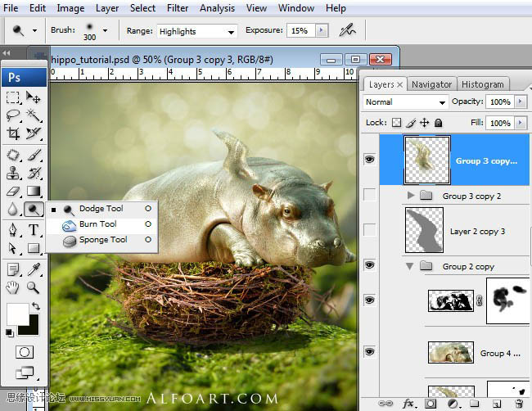Click the Exposure value field

[x=300, y=31]
